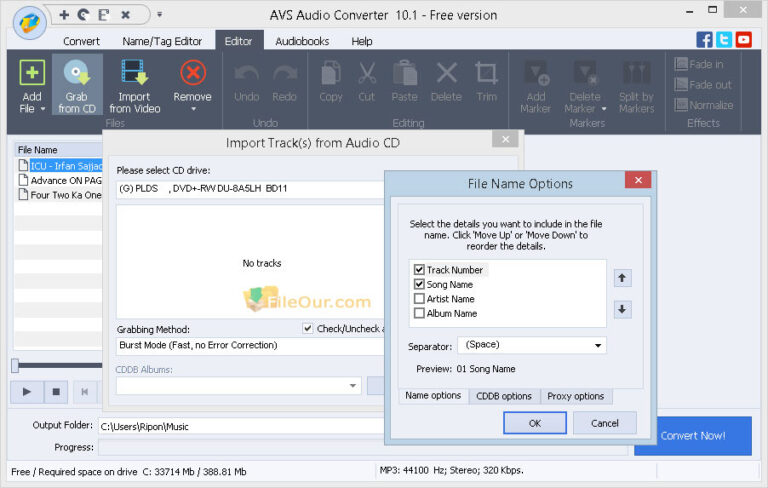Screen dimensions: 768x488
Task: Expand the Grabbing Method dropdown
Action: tap(250, 346)
